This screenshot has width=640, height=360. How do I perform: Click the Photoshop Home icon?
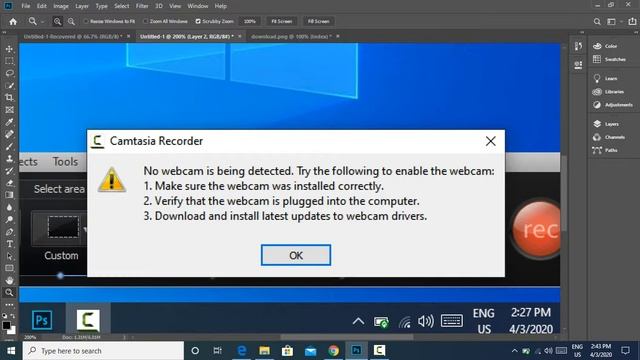[x=13, y=22]
